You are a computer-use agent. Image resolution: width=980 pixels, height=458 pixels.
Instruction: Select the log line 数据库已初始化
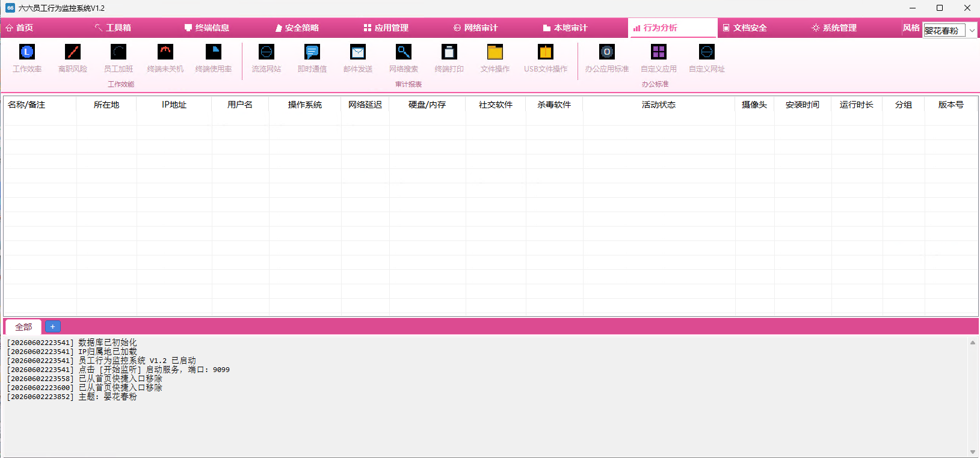click(x=72, y=343)
